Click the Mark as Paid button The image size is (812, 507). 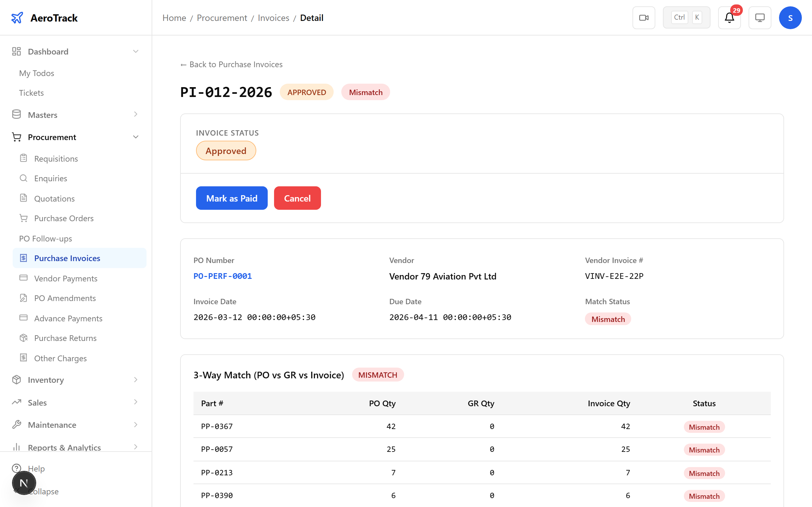coord(232,198)
